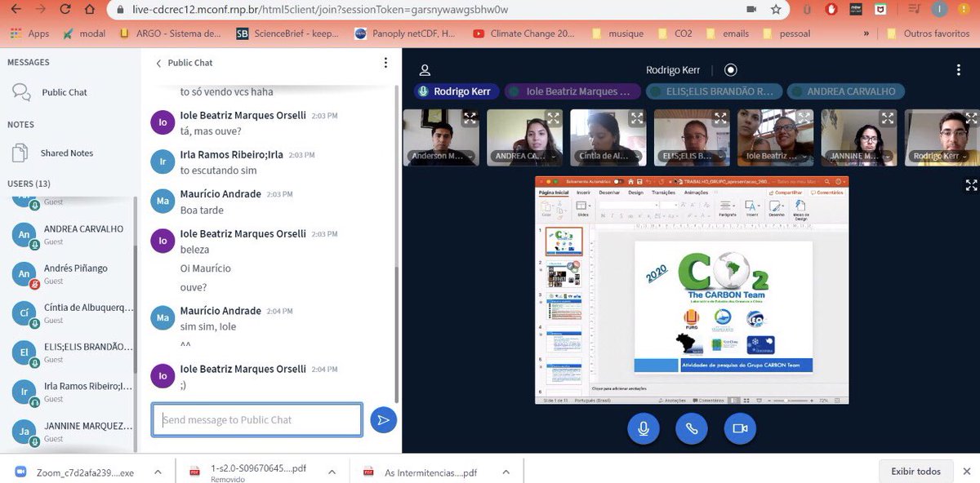Screen dimensions: 980x483
Task: Open the ARGO - Sistema de... bookmark
Action: tap(170, 33)
